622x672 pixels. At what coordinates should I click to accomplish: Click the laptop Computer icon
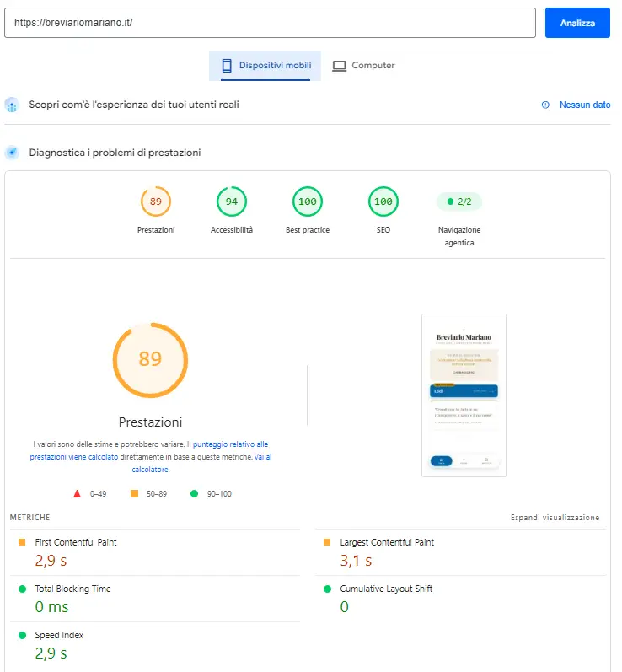click(340, 66)
